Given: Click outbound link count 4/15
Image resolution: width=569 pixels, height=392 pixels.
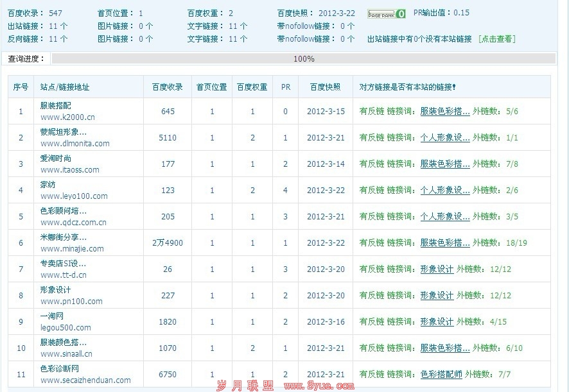Looking at the screenshot, I should click(498, 321).
